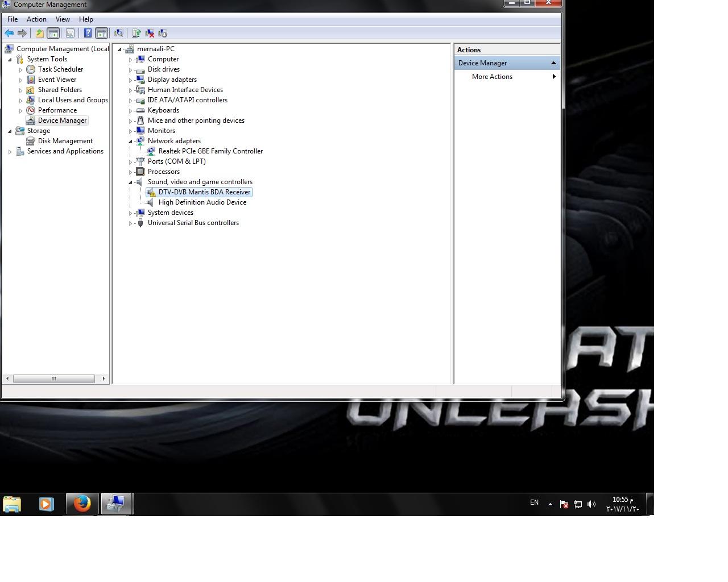This screenshot has width=728, height=582.
Task: Select Realtek PCIe GBE Family Controller
Action: [x=210, y=151]
